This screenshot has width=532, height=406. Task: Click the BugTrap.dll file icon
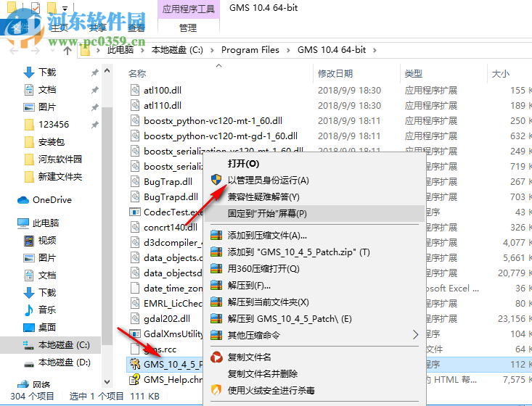click(135, 182)
